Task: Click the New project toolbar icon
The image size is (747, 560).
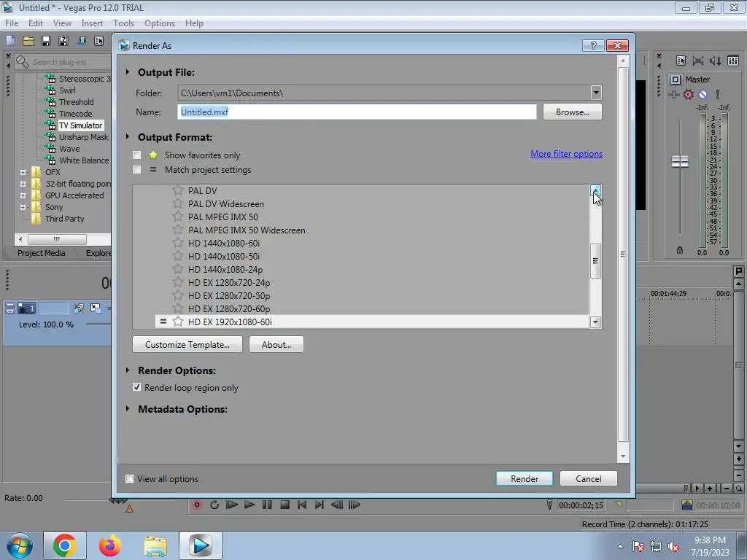Action: pos(10,41)
